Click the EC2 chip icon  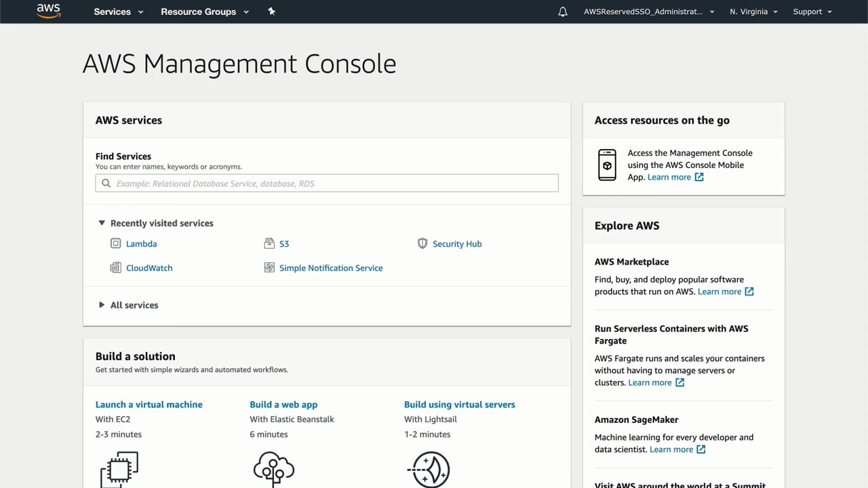[x=119, y=469]
